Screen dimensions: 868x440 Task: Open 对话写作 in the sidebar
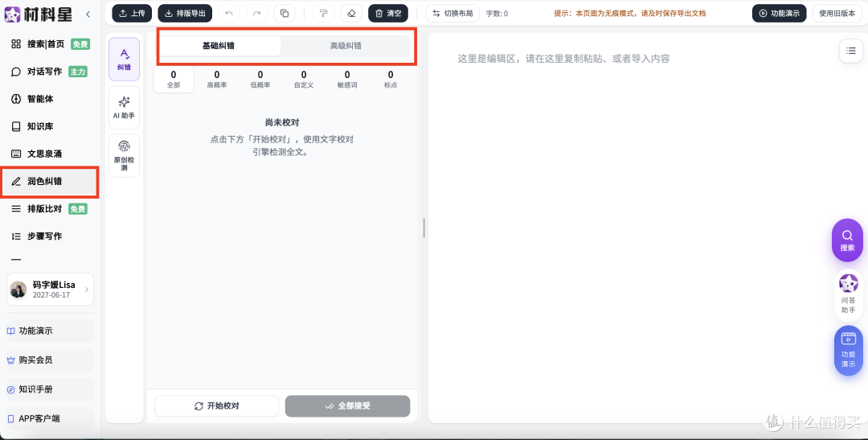[x=50, y=72]
